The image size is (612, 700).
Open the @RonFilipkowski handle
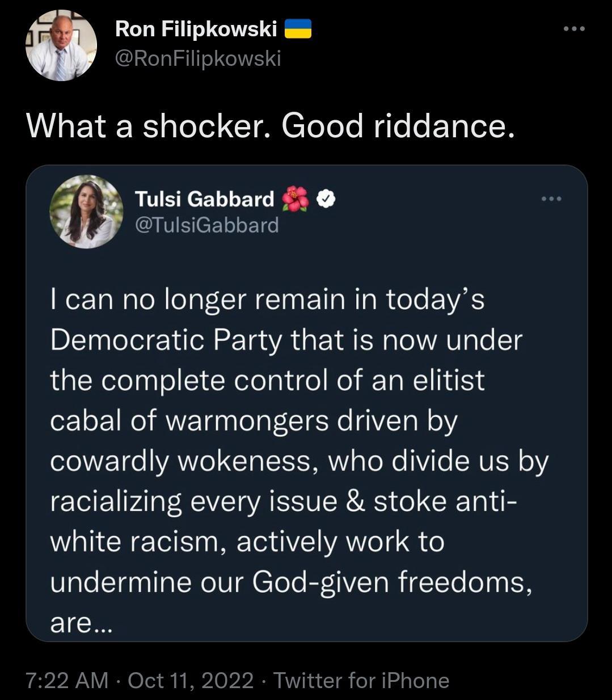[x=198, y=57]
